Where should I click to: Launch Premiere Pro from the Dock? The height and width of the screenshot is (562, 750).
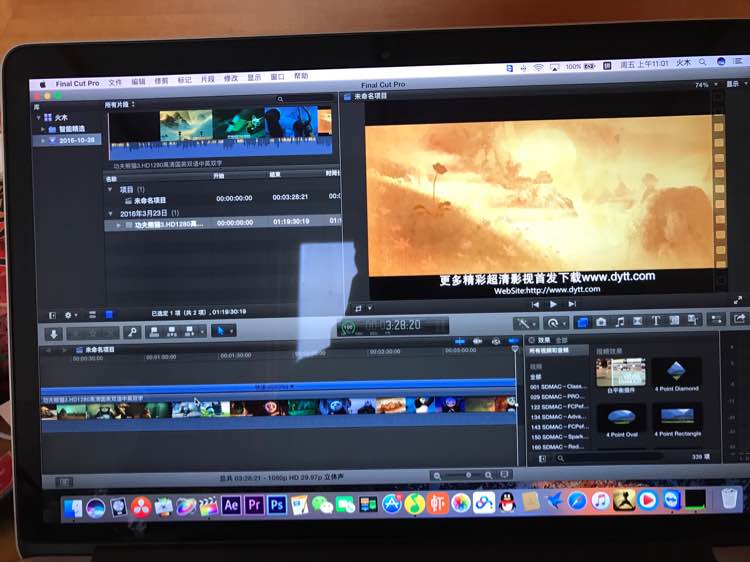tap(254, 505)
